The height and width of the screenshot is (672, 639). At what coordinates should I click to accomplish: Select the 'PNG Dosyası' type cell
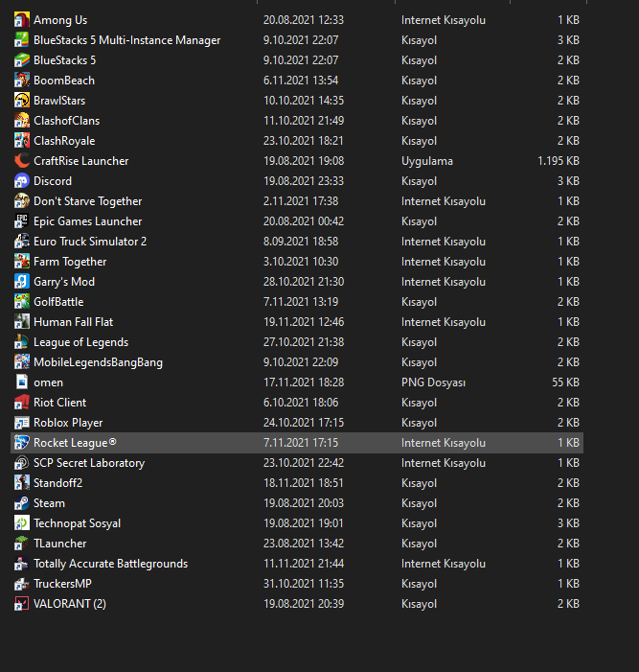pyautogui.click(x=433, y=382)
